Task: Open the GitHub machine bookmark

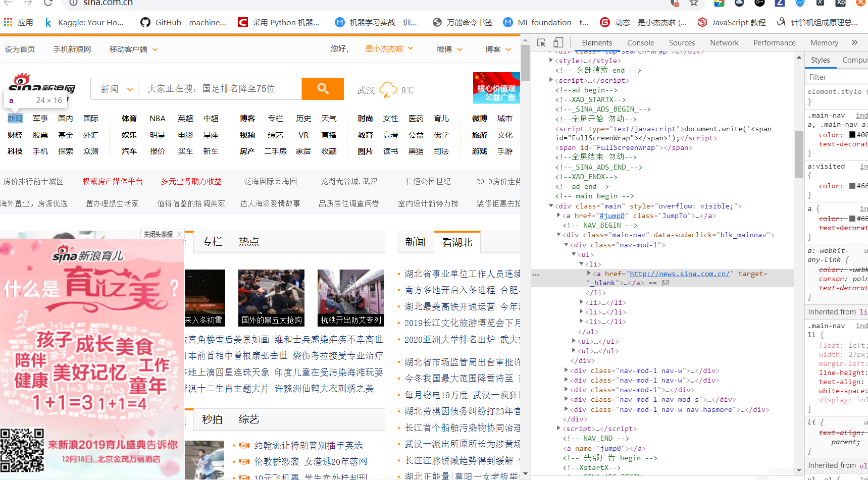Action: [x=184, y=22]
